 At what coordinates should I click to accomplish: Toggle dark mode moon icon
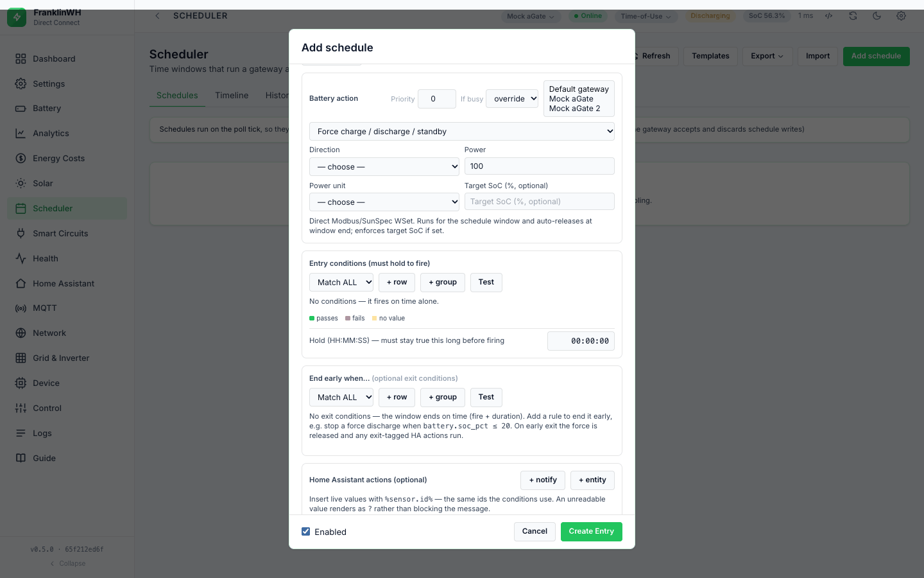pyautogui.click(x=877, y=16)
